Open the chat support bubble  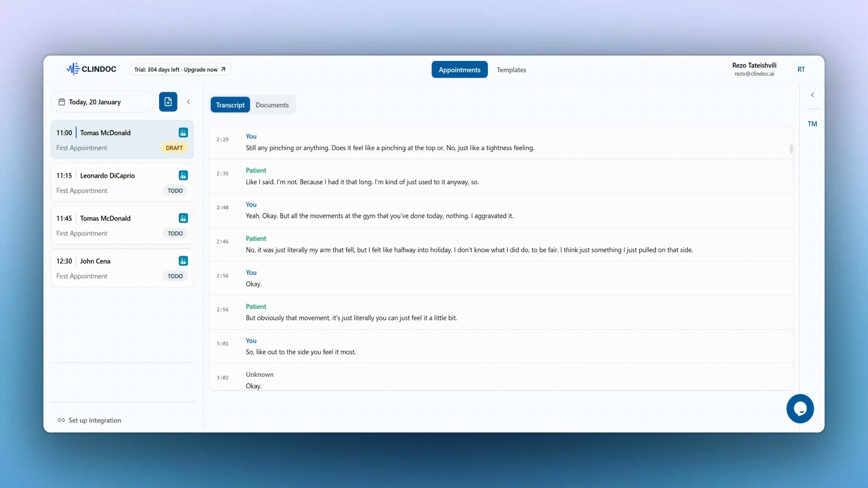[x=800, y=409]
